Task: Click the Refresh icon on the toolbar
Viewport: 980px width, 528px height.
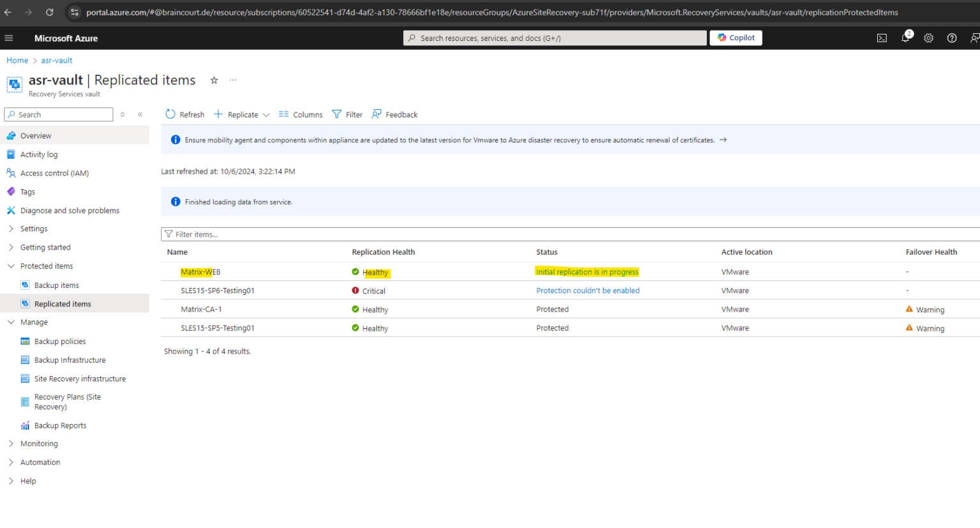Action: 170,114
